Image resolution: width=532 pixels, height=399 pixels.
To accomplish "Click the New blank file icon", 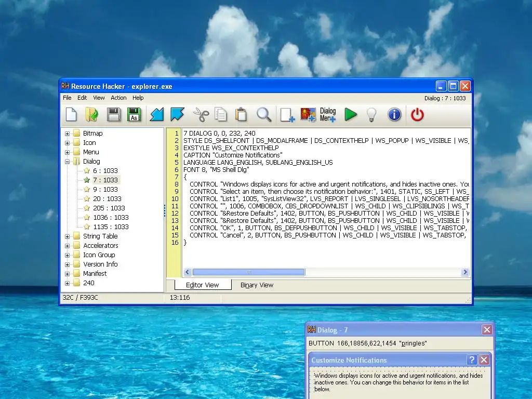I will click(x=71, y=115).
